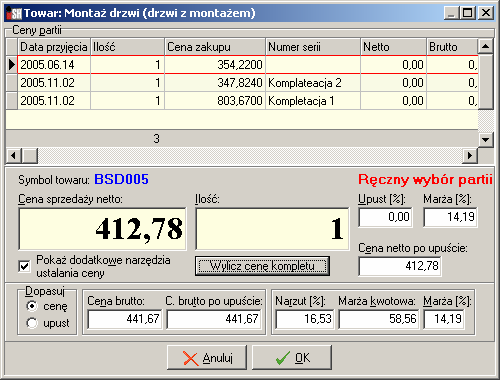Click the 'Netto' column header
The height and width of the screenshot is (380, 500).
pos(393,47)
